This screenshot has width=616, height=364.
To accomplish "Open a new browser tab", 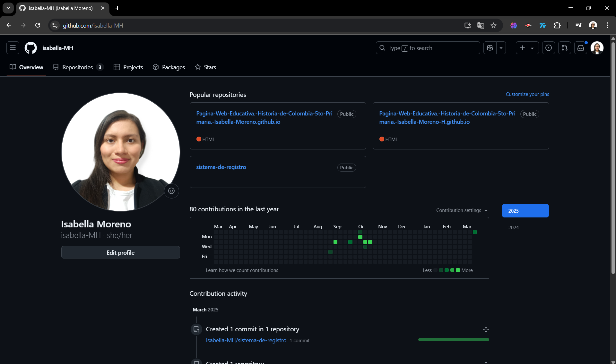I will click(117, 8).
